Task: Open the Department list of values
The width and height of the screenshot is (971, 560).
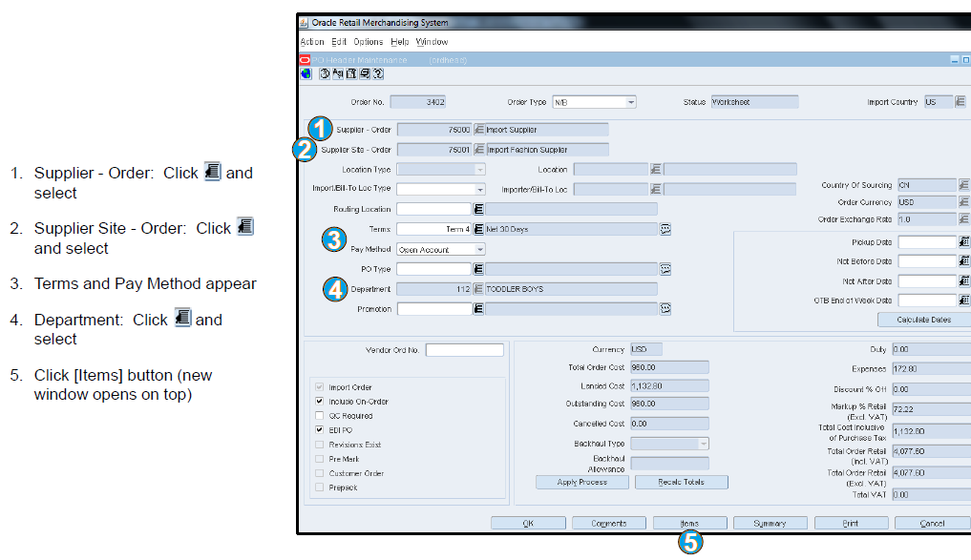Action: 478,288
